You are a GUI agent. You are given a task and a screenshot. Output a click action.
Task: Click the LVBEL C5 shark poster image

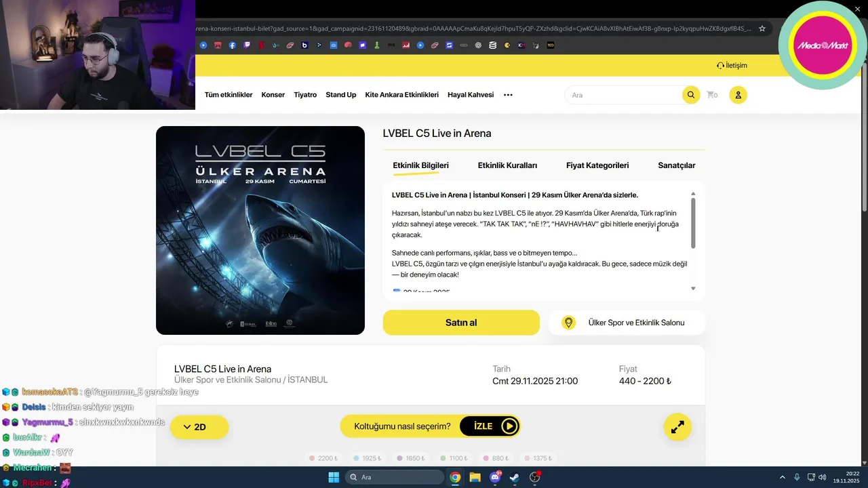coord(260,230)
